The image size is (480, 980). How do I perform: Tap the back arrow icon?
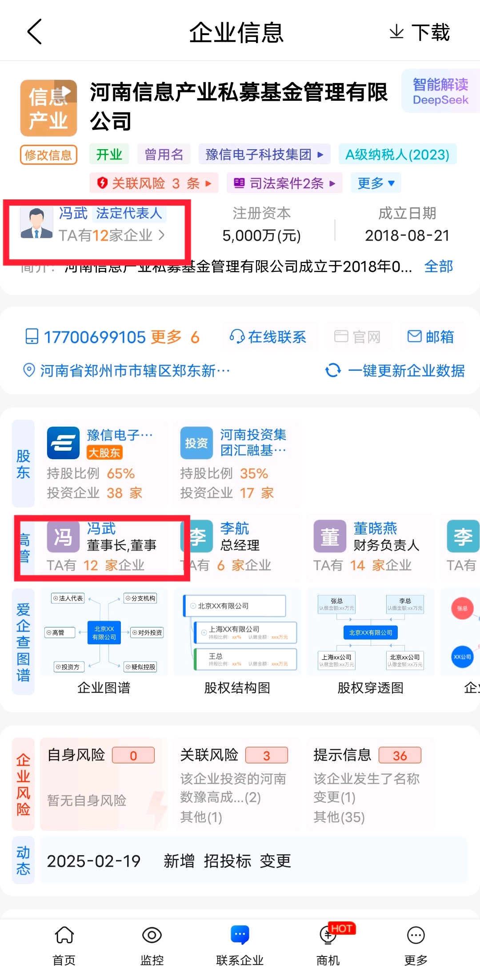[x=35, y=32]
